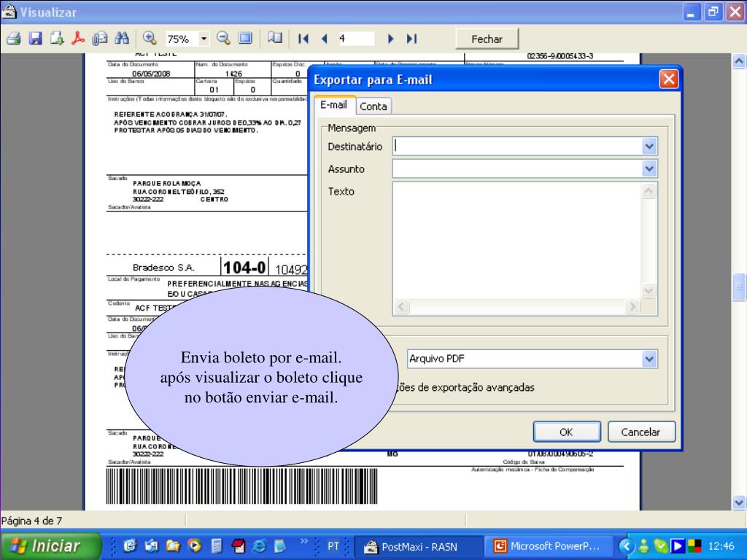Export to PDF with the red Acrobat icon
This screenshot has height=560, width=747.
(77, 39)
